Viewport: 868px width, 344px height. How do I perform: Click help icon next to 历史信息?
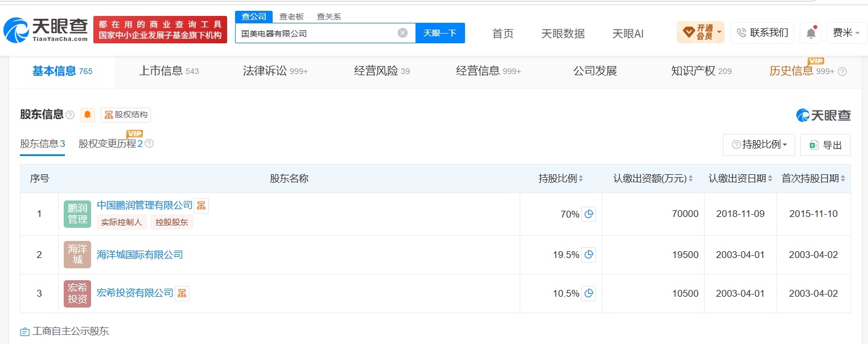click(842, 72)
